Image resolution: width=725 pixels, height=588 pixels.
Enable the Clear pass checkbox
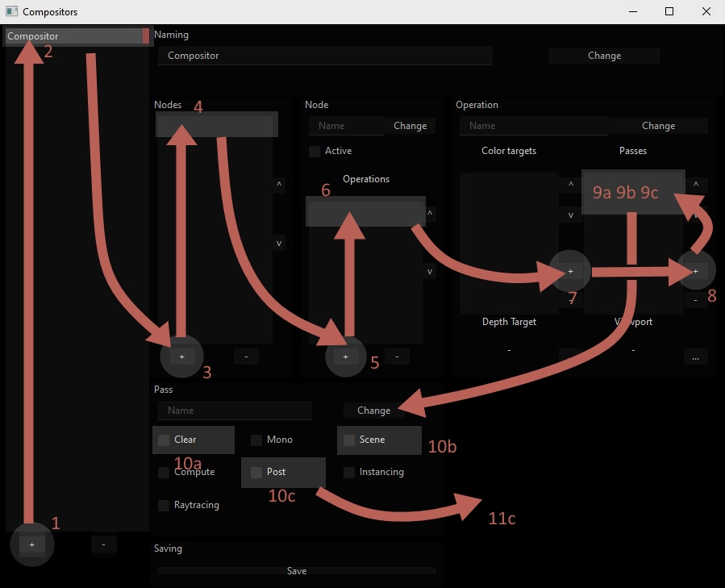[164, 440]
